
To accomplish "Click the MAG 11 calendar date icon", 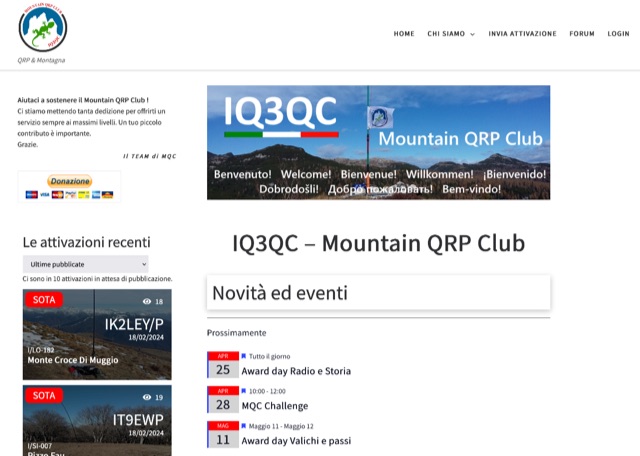I will 222,434.
